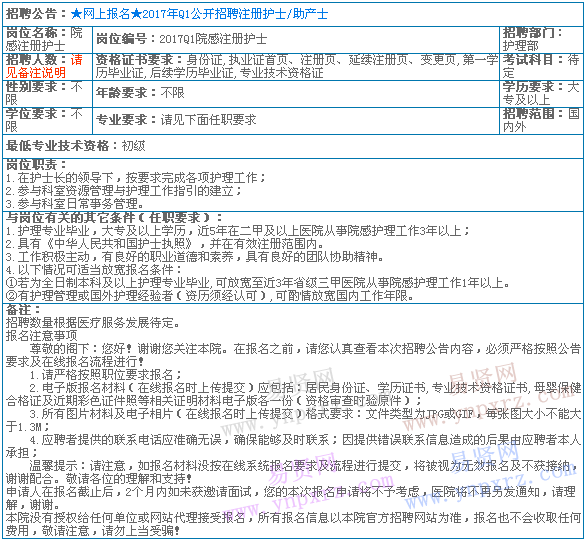Click the 温馨提示 paragraph text
Screen dimensions: 587x543
pyautogui.click(x=293, y=473)
